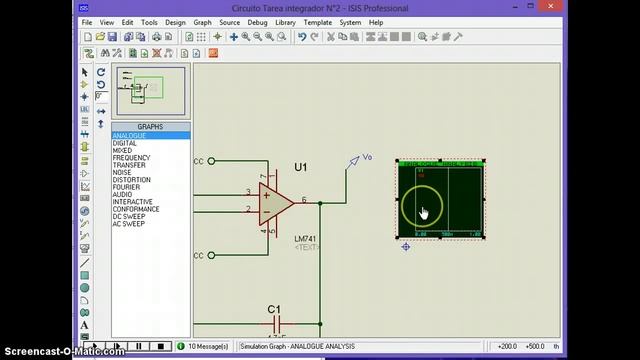This screenshot has width=640, height=360.
Task: Zoom out of the schematic
Action: click(x=258, y=37)
